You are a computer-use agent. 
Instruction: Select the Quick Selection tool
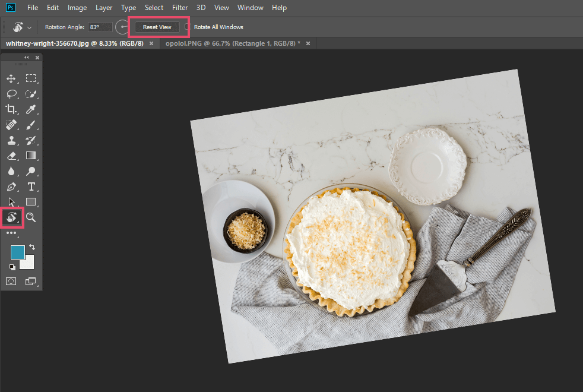tap(31, 94)
